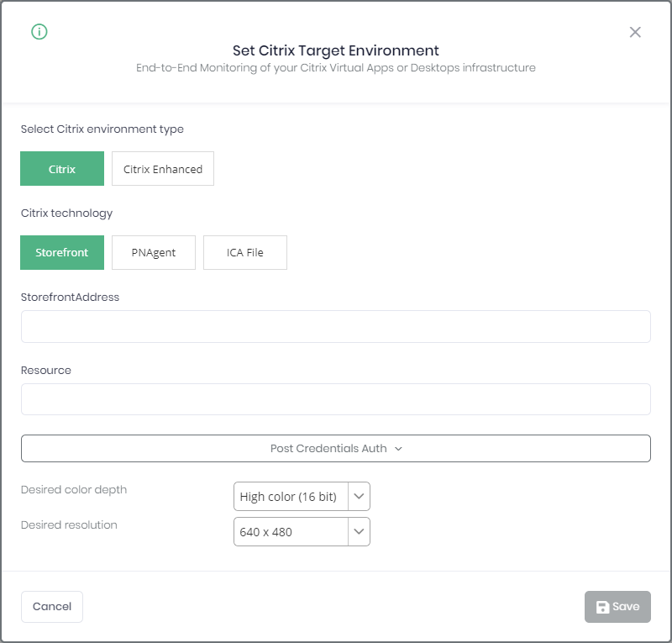Viewport: 672px width, 643px height.
Task: Click the Save button
Action: coord(617,607)
